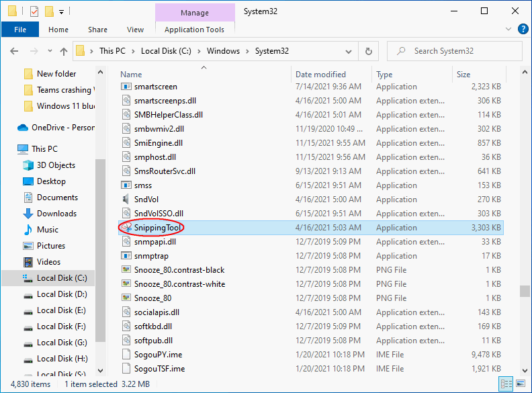Select the SndVol speaker icon
Screen dimensions: 532x393
click(126, 200)
